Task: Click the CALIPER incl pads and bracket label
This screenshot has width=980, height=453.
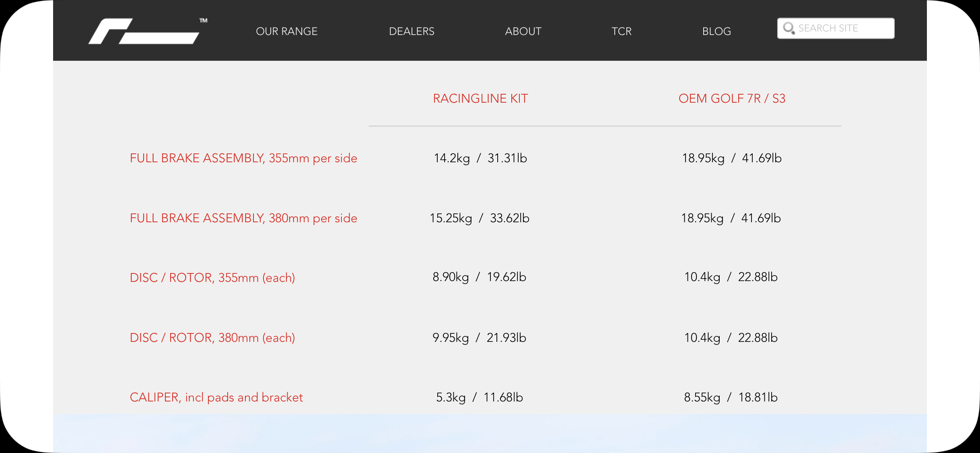Action: click(216, 397)
